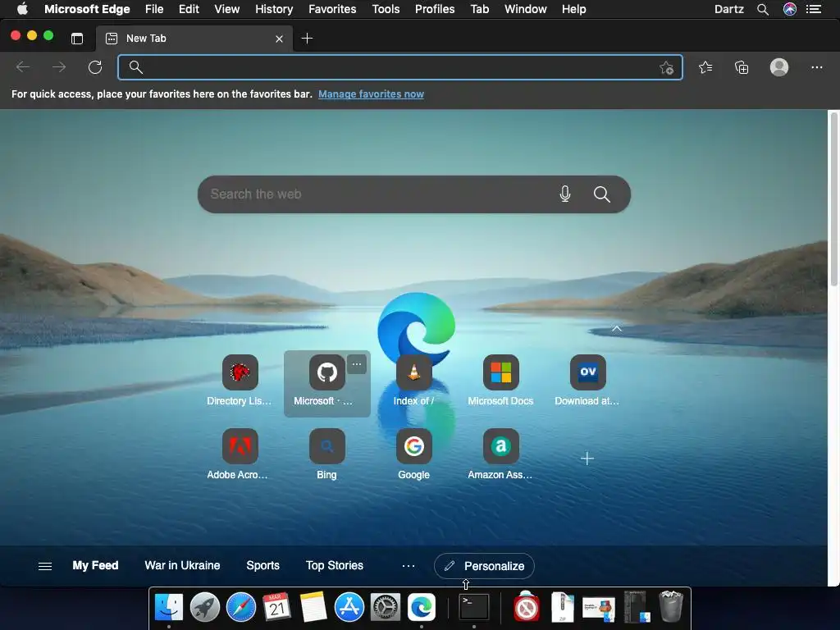Switch to the Top Stories feed
The height and width of the screenshot is (630, 840).
coord(335,566)
